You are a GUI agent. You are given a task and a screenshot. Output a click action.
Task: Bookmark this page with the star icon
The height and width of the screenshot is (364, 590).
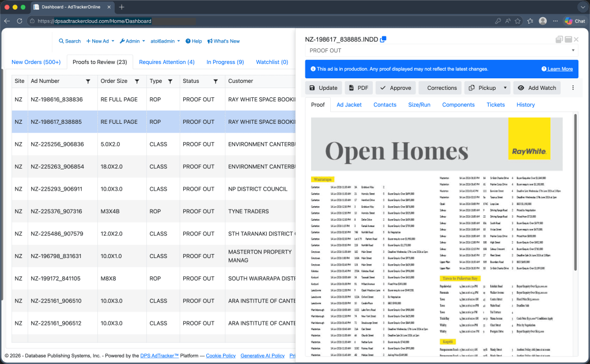click(x=518, y=21)
